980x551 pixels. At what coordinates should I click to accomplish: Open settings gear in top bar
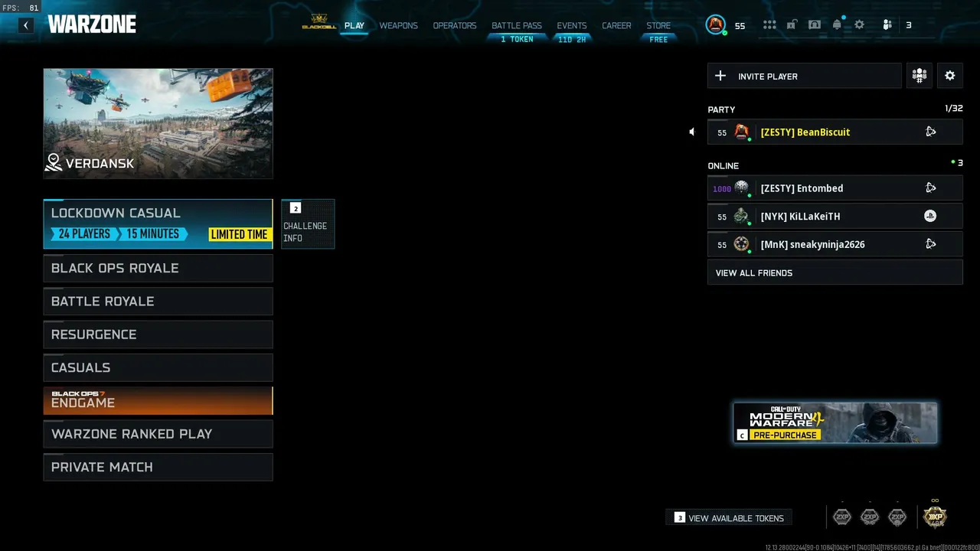860,24
